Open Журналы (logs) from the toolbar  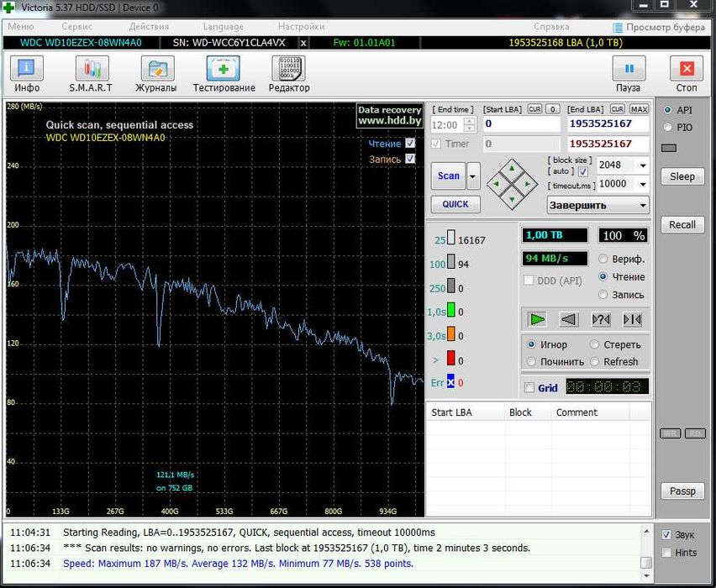point(156,69)
